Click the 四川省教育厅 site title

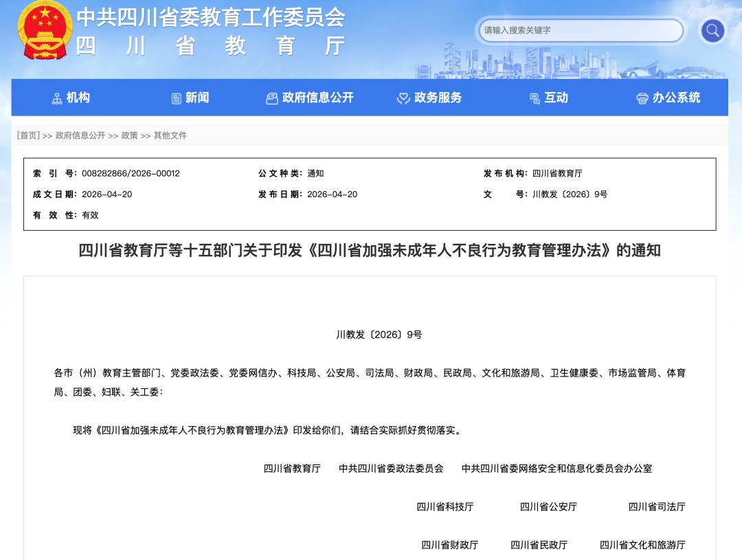(210, 45)
